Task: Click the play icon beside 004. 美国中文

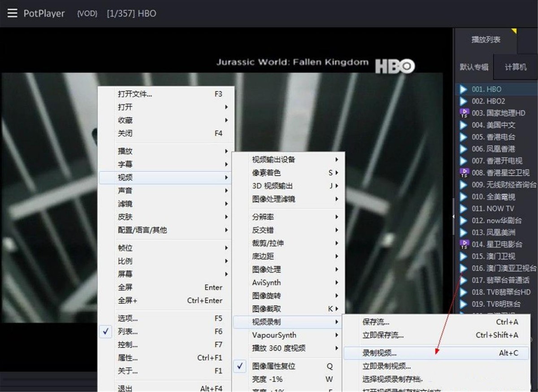Action: [x=464, y=125]
